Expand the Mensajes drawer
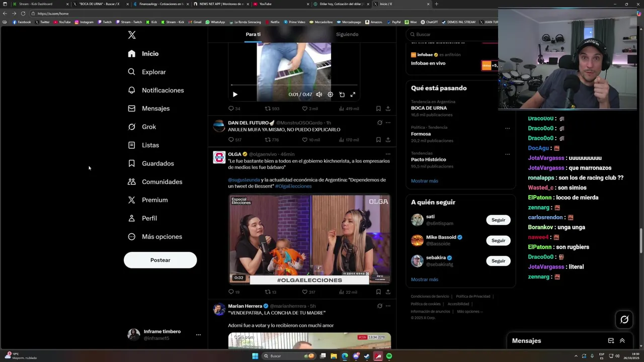 [622, 340]
